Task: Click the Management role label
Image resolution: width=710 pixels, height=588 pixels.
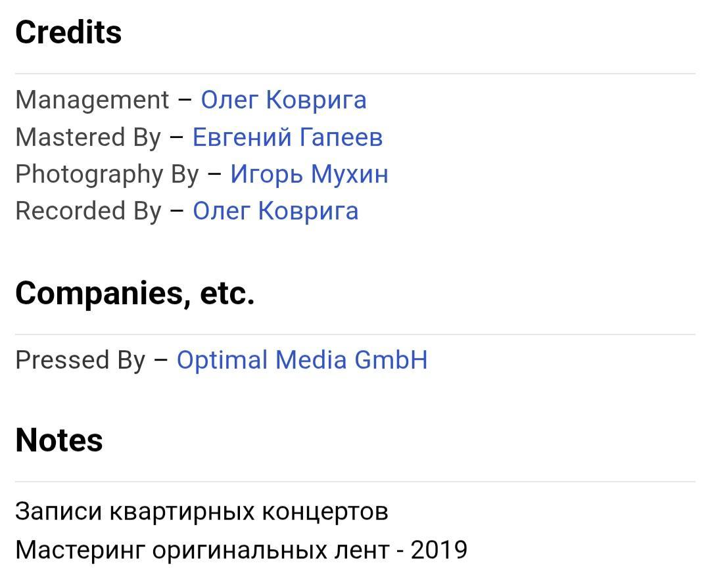Action: tap(92, 100)
